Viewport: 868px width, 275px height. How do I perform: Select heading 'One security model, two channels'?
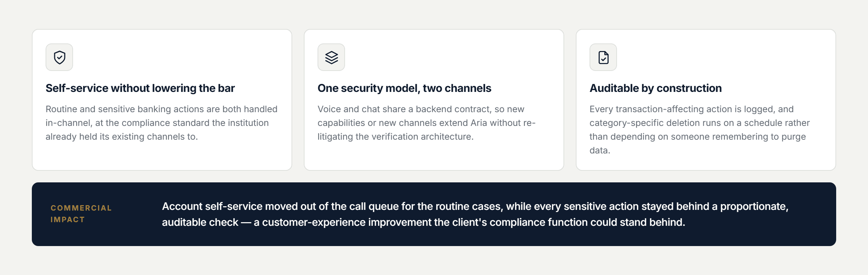click(x=404, y=88)
